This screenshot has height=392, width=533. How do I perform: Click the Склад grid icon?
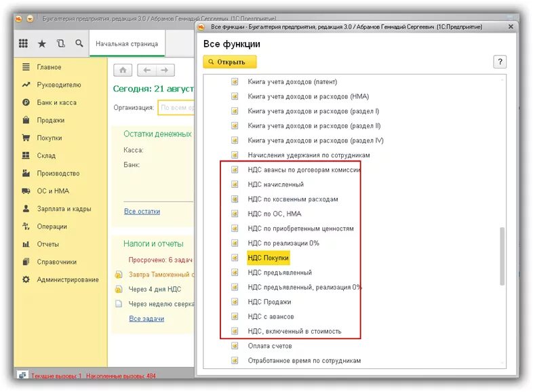pos(26,155)
